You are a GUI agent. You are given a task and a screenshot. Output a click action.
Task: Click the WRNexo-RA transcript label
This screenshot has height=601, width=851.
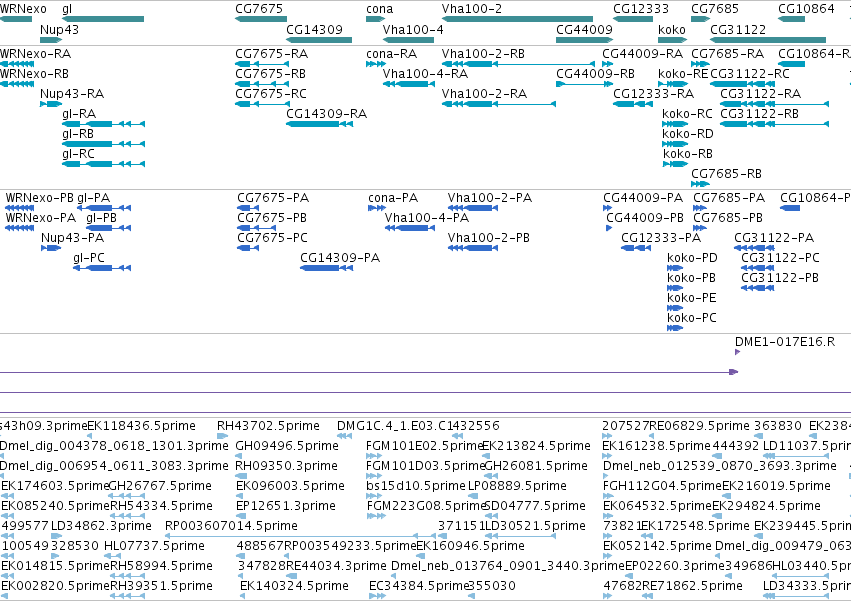point(35,54)
